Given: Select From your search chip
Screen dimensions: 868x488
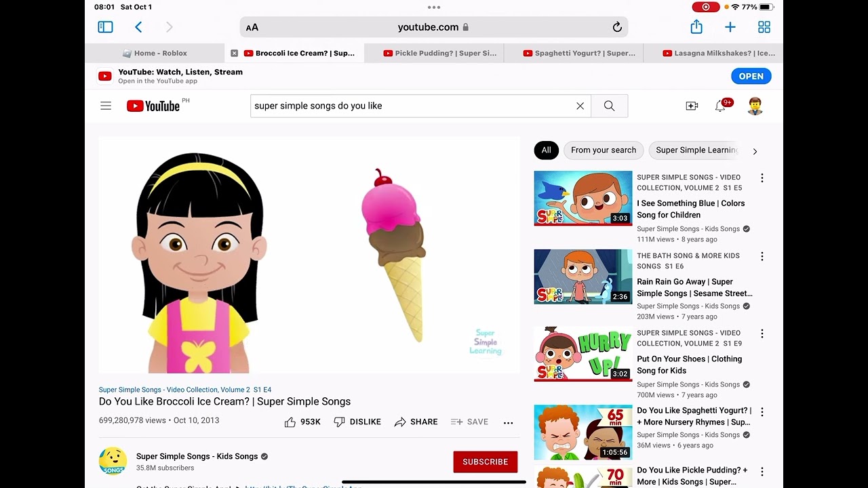Looking at the screenshot, I should coord(604,150).
